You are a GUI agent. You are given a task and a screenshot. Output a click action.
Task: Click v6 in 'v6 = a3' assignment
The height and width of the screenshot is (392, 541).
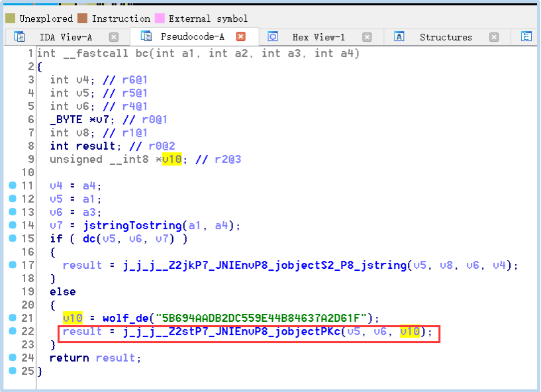pos(56,212)
